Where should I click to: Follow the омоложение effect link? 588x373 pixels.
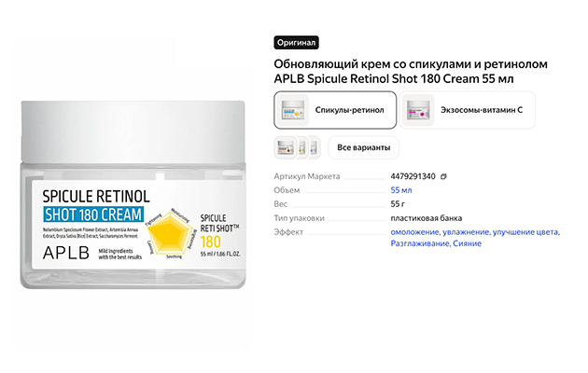(x=415, y=232)
